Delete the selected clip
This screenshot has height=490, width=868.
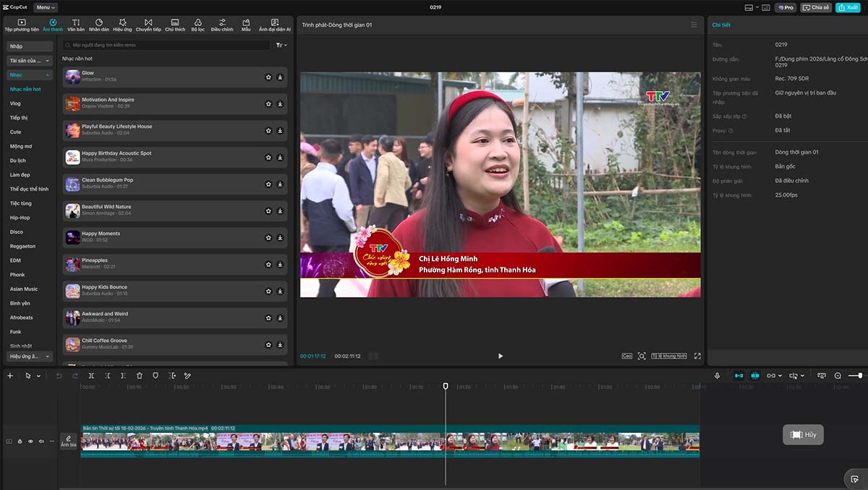140,376
